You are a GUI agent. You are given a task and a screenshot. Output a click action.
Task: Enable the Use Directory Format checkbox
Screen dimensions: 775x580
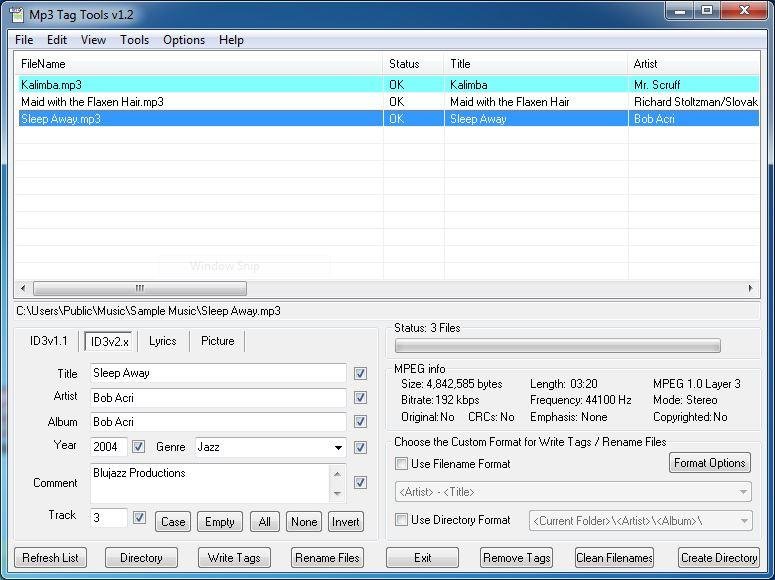[x=401, y=520]
